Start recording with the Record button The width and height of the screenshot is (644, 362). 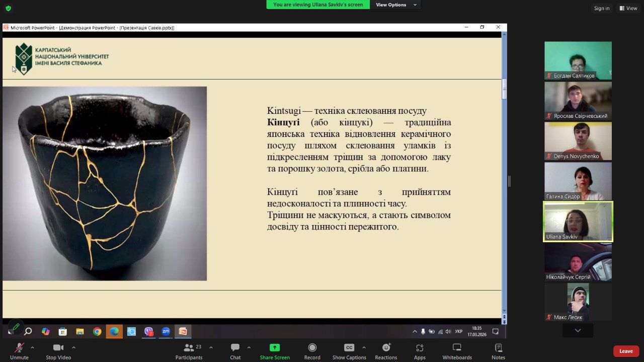pos(312,348)
